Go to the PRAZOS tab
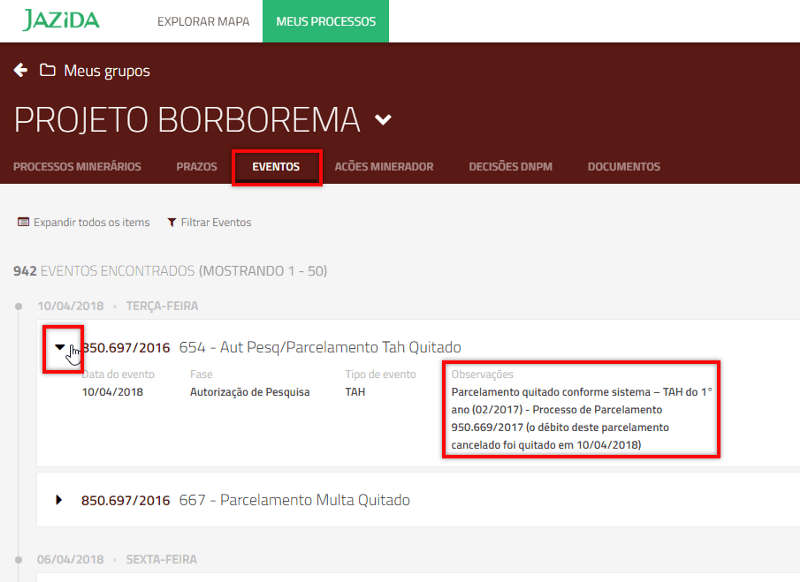800x582 pixels. pyautogui.click(x=196, y=167)
